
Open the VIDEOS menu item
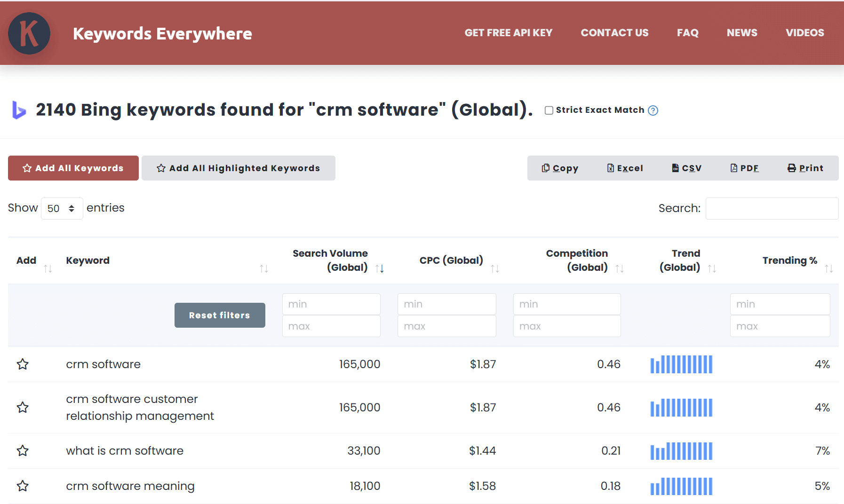[804, 33]
